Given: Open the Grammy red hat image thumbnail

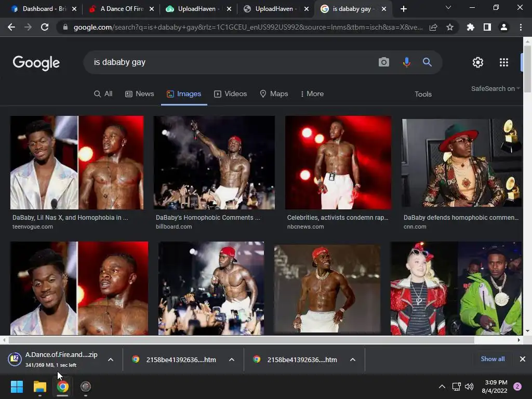Looking at the screenshot, I should [461, 163].
